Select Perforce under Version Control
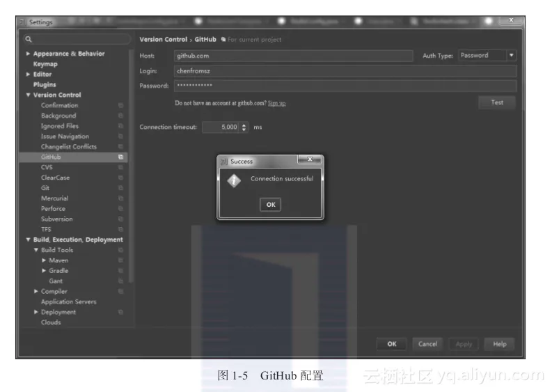 point(53,208)
